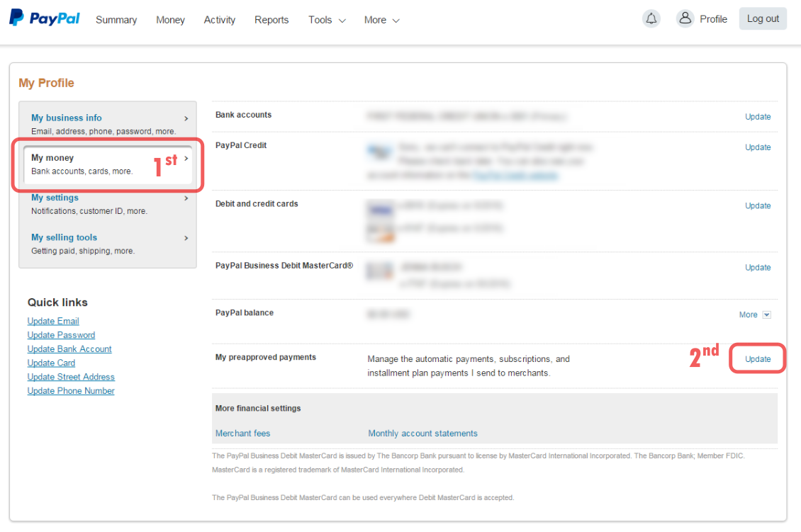Log out of the account
The width and height of the screenshot is (801, 532).
pyautogui.click(x=763, y=19)
